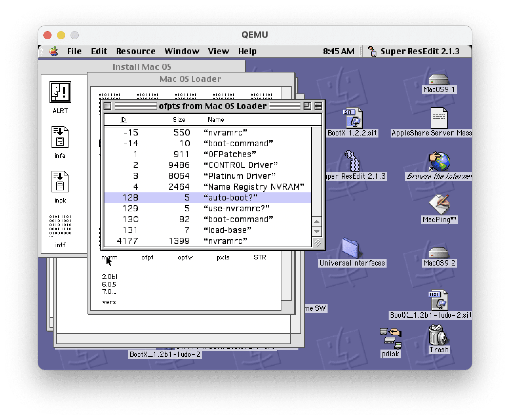Select resource 129 "use-nvramrc?"
Screen dimensions: 510x420
208,209
